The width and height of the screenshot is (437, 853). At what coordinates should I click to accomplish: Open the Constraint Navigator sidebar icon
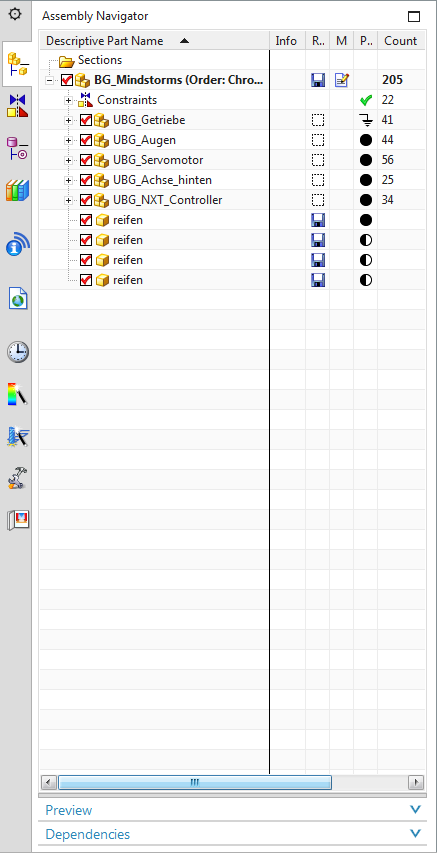click(x=17, y=105)
